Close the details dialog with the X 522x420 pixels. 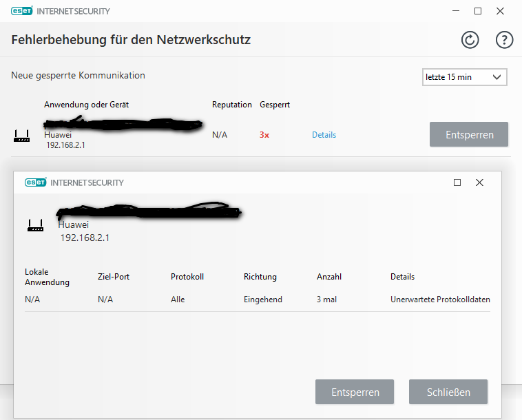479,182
